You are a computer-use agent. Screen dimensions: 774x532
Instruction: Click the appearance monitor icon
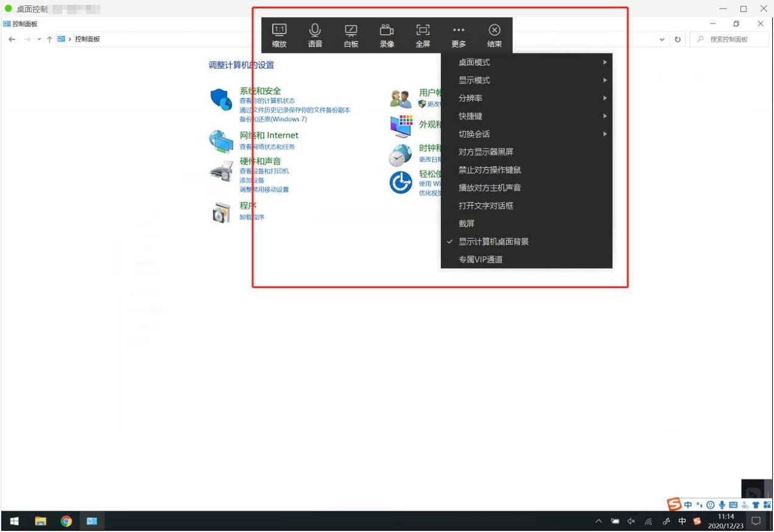coord(401,126)
